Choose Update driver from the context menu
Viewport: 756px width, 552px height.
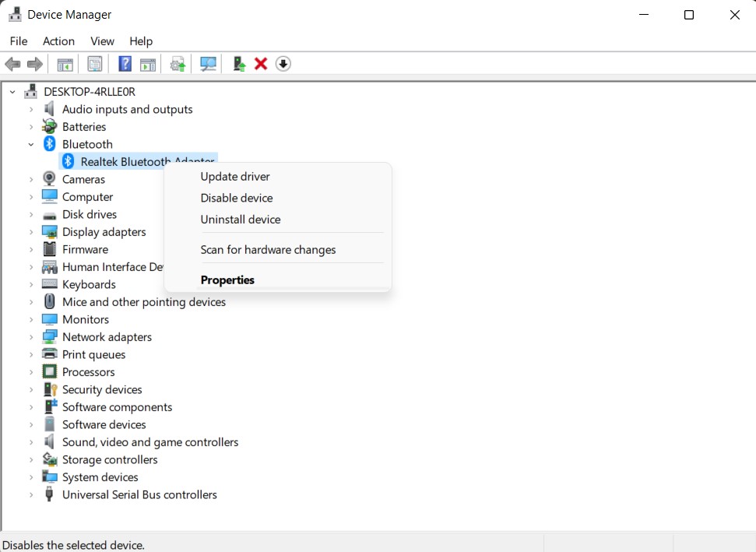click(235, 176)
